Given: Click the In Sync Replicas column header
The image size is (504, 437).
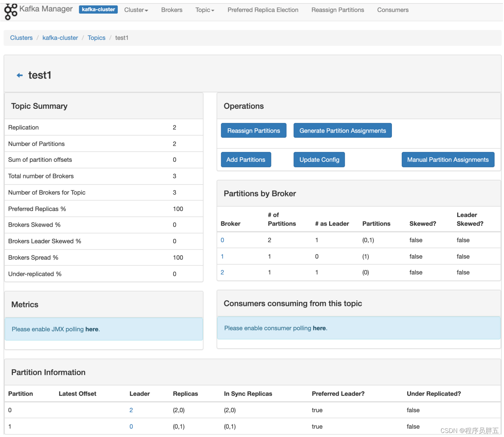Looking at the screenshot, I should [x=248, y=394].
